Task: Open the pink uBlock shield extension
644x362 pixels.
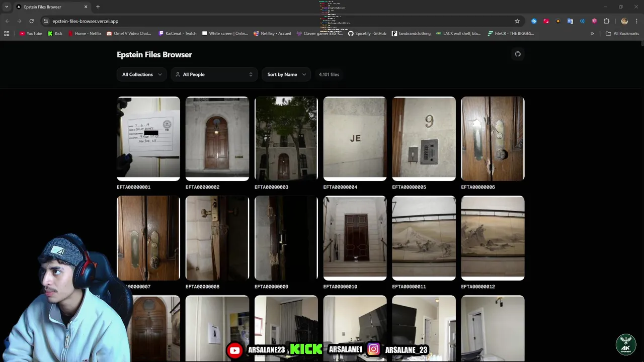Action: point(594,21)
